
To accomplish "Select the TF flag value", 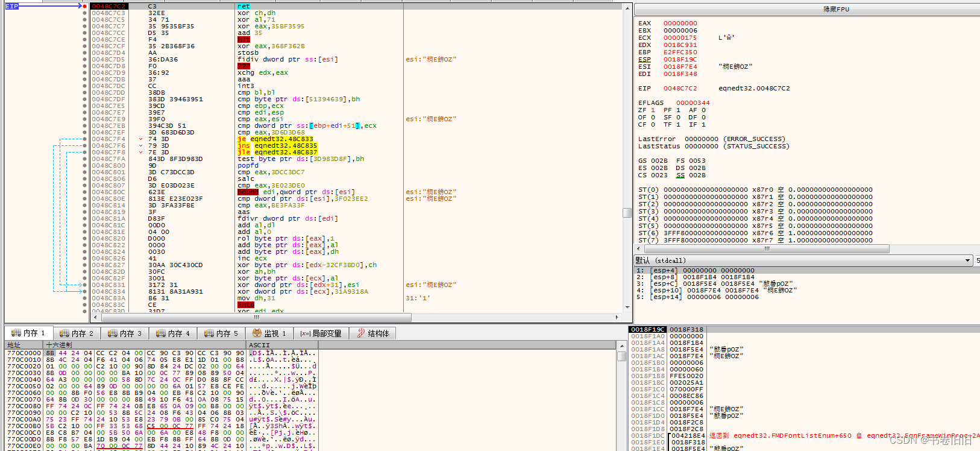I will click(678, 125).
